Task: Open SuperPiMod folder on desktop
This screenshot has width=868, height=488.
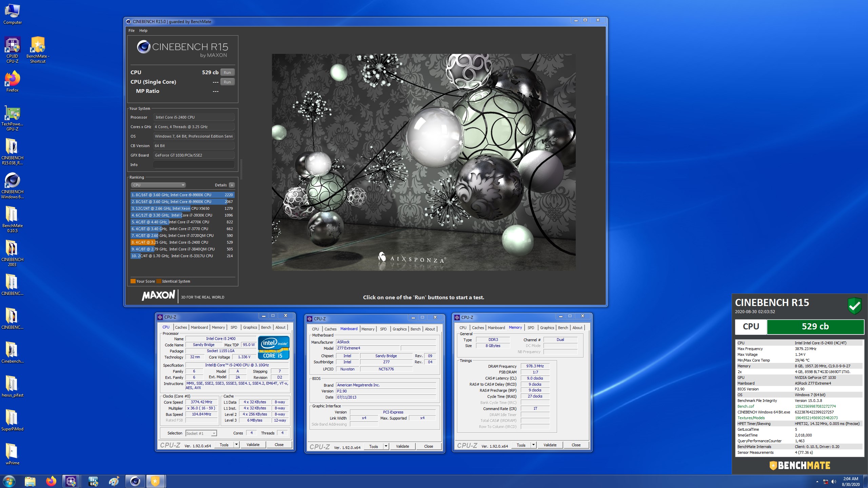Action: click(13, 420)
